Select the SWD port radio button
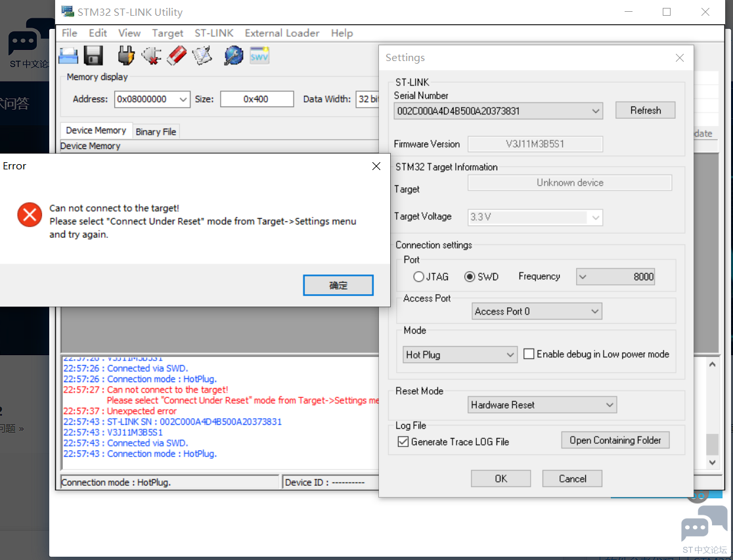 coord(470,277)
